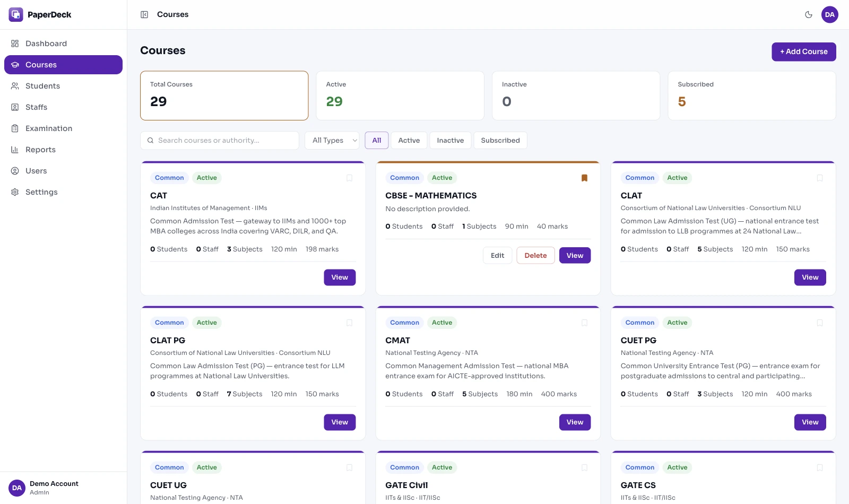The width and height of the screenshot is (849, 504).
Task: Switch to dark mode moon icon
Action: [x=809, y=14]
